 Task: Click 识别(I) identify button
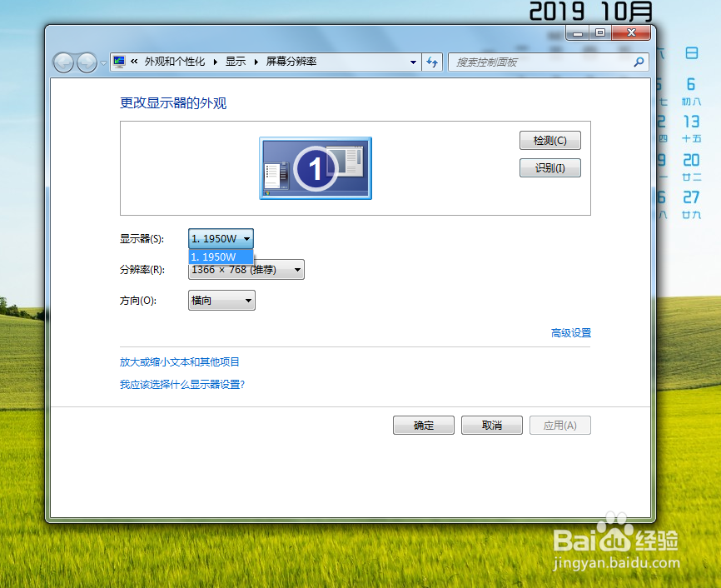pyautogui.click(x=550, y=168)
